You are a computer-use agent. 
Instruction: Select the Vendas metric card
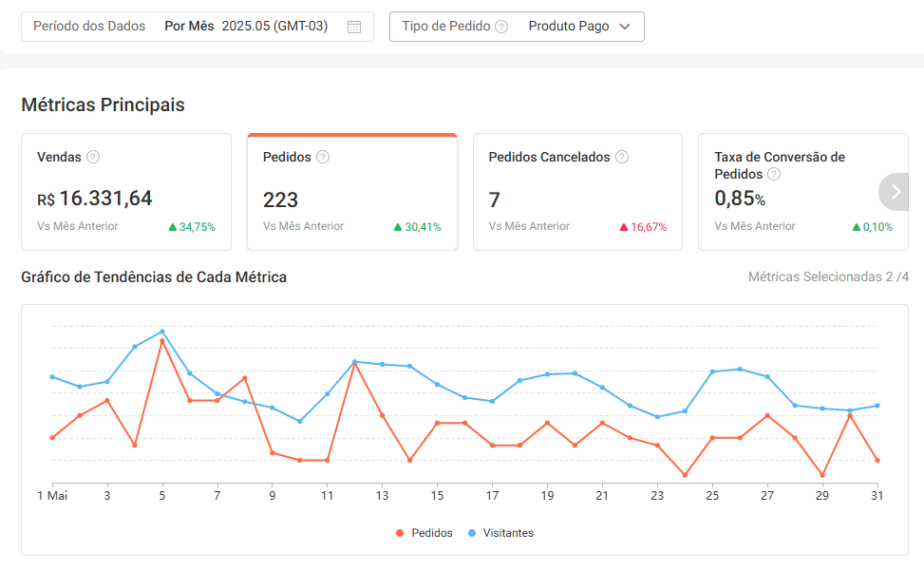coord(126,193)
